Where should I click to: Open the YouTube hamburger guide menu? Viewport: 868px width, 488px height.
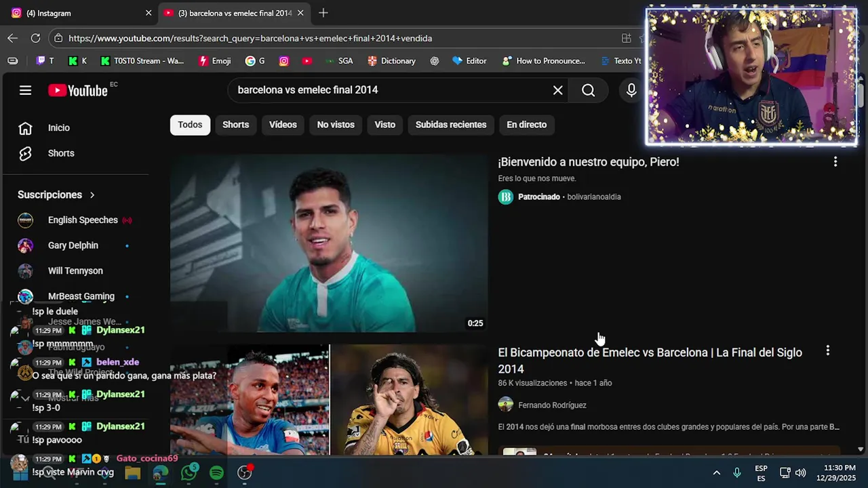click(x=25, y=90)
